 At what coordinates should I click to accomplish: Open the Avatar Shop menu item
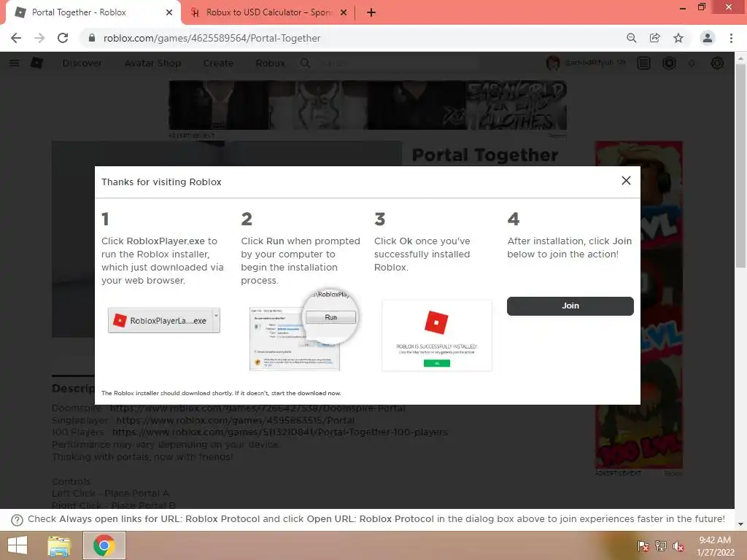[152, 63]
